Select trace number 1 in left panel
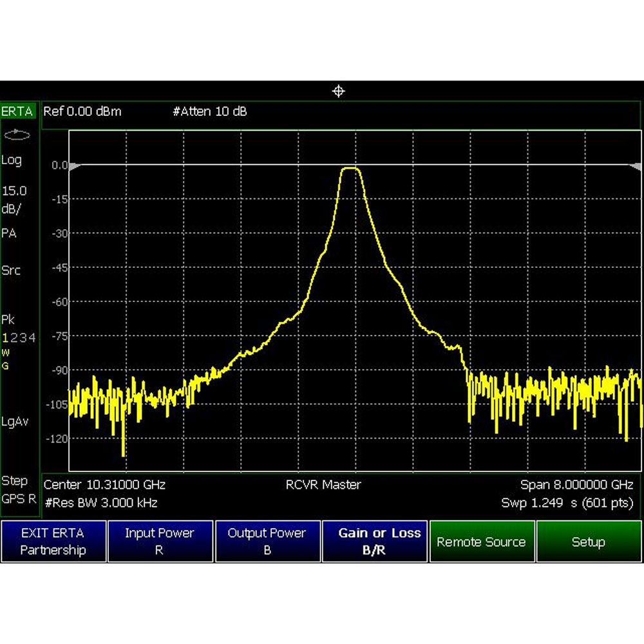Screen dimensions: 644x644 [5, 338]
